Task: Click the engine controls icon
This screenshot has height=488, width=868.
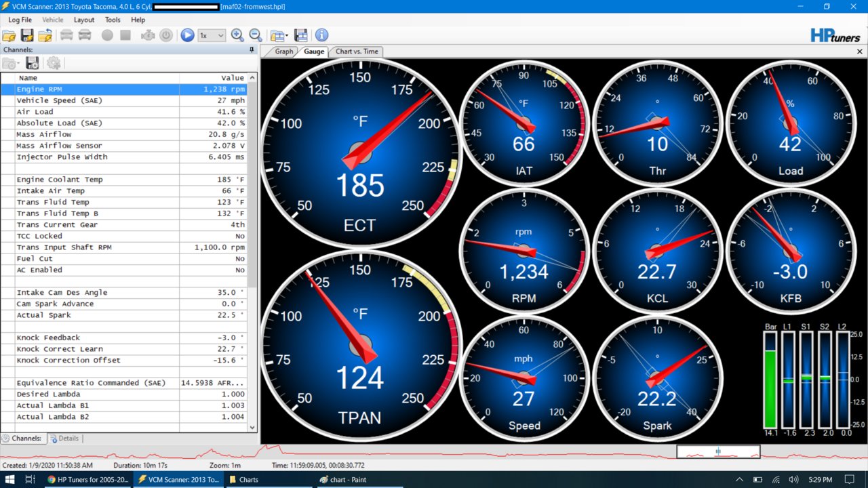Action: (148, 35)
